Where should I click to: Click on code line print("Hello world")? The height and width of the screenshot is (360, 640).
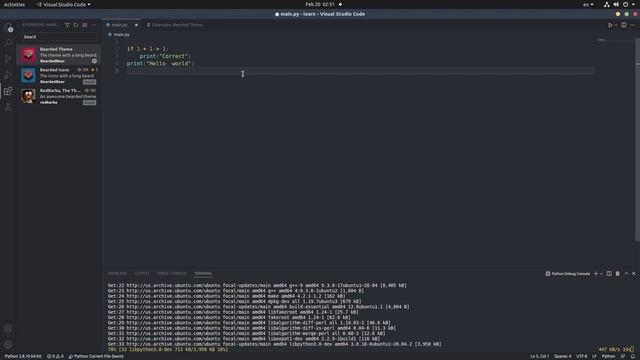click(x=160, y=63)
